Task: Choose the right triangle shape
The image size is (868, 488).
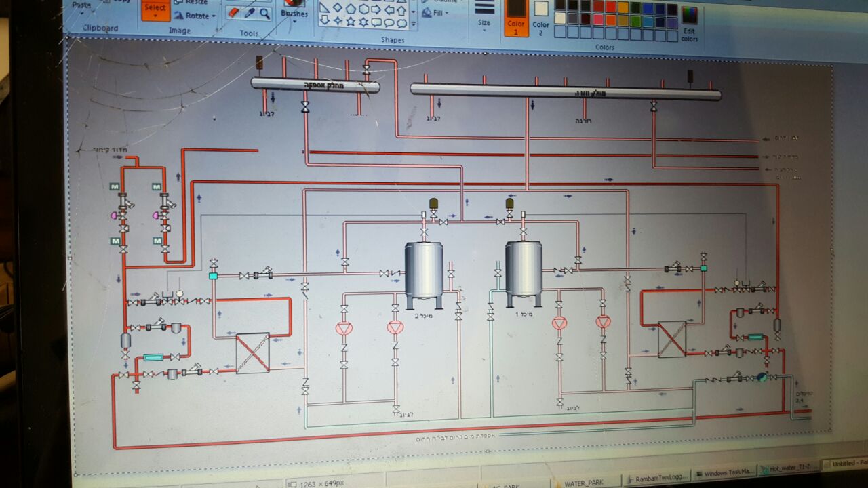Action: (x=324, y=8)
